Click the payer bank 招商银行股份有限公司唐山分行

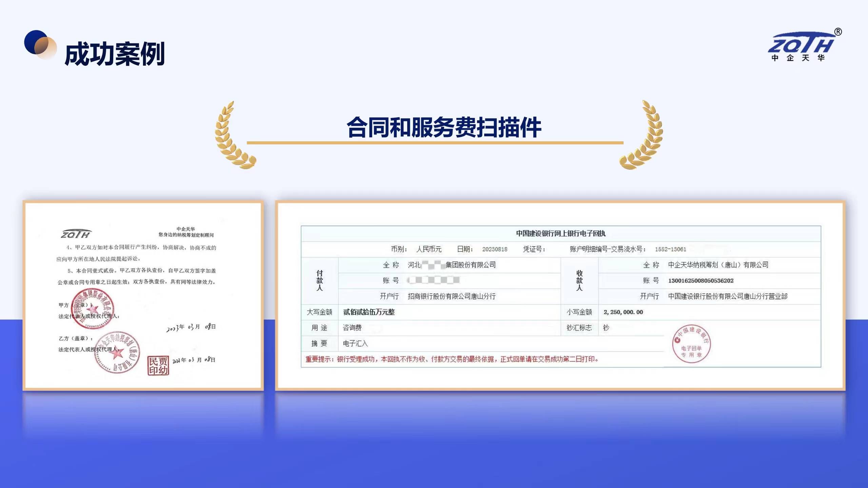[x=452, y=296]
